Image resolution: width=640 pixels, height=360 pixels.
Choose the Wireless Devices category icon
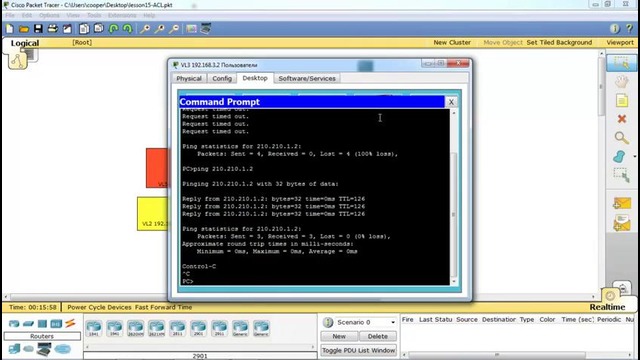pos(56,324)
